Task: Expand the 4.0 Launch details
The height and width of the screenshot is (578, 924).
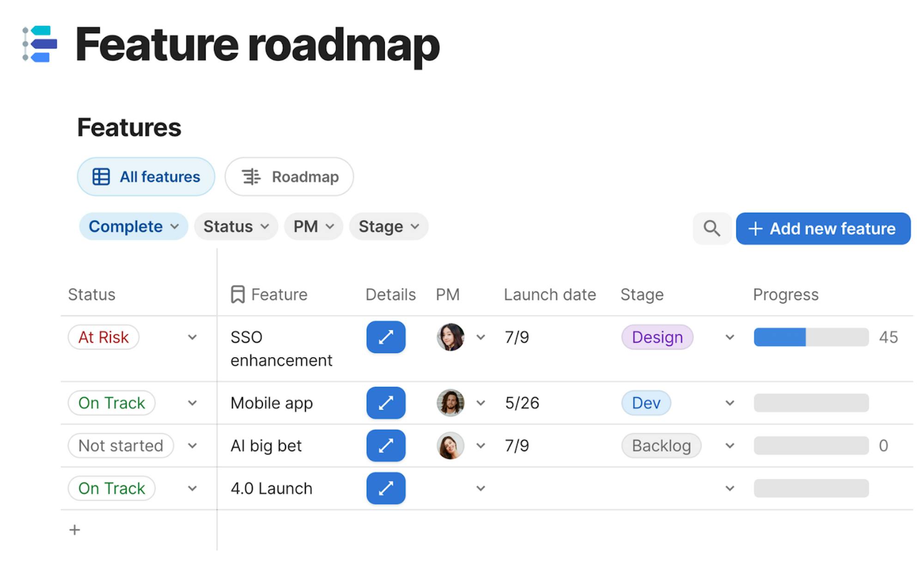Action: coord(386,488)
